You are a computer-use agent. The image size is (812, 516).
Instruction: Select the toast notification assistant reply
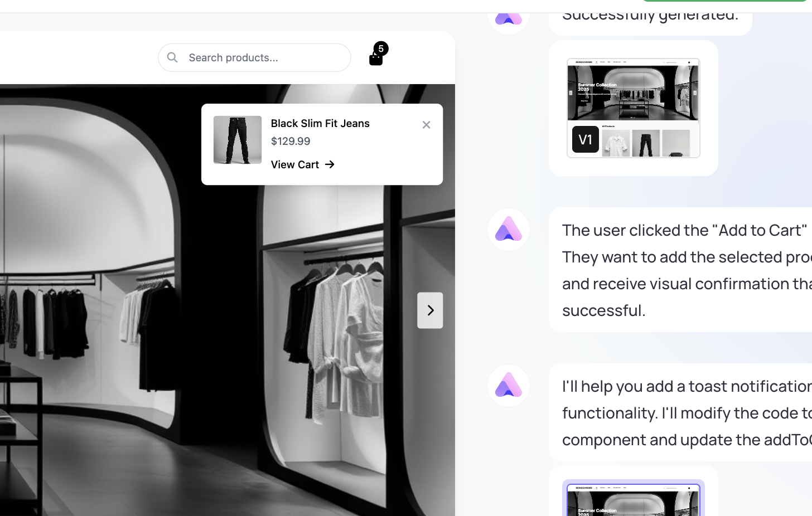point(680,412)
